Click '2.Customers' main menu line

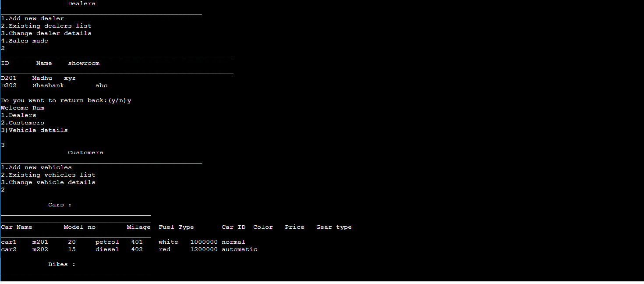(x=23, y=123)
